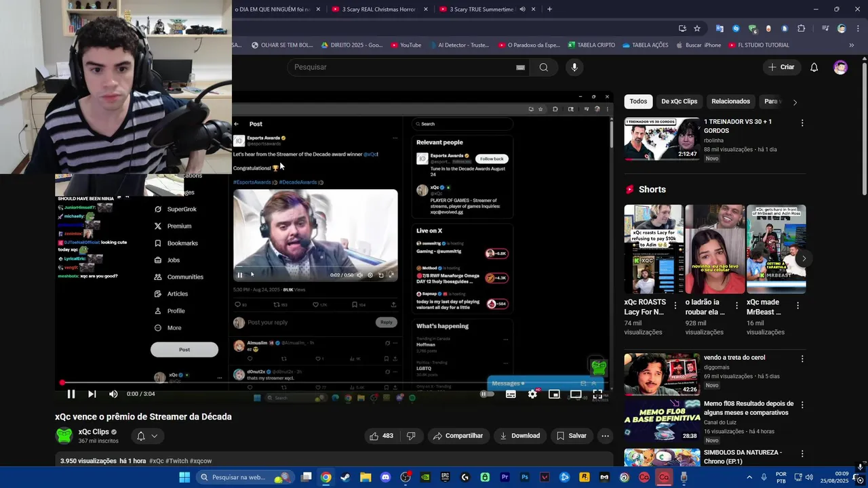The height and width of the screenshot is (488, 868).
Task: Open the Shazam extension icon
Action: point(736,28)
